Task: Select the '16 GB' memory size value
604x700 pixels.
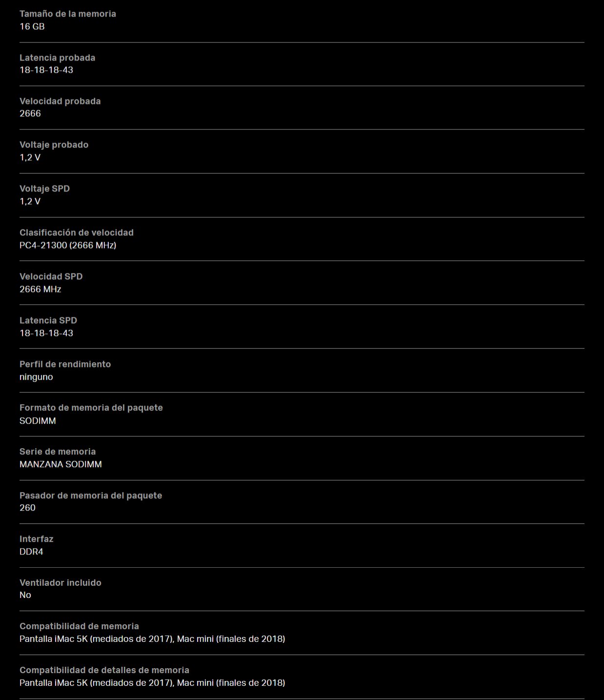Action: click(32, 26)
